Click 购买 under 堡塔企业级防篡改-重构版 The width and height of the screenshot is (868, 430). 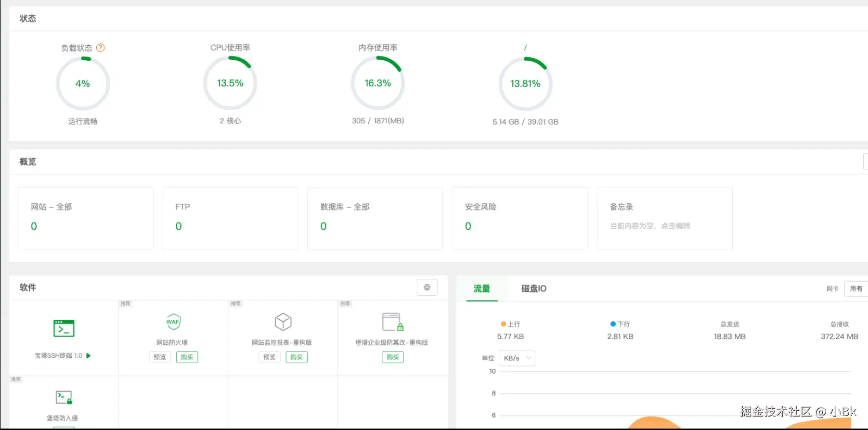tap(393, 357)
